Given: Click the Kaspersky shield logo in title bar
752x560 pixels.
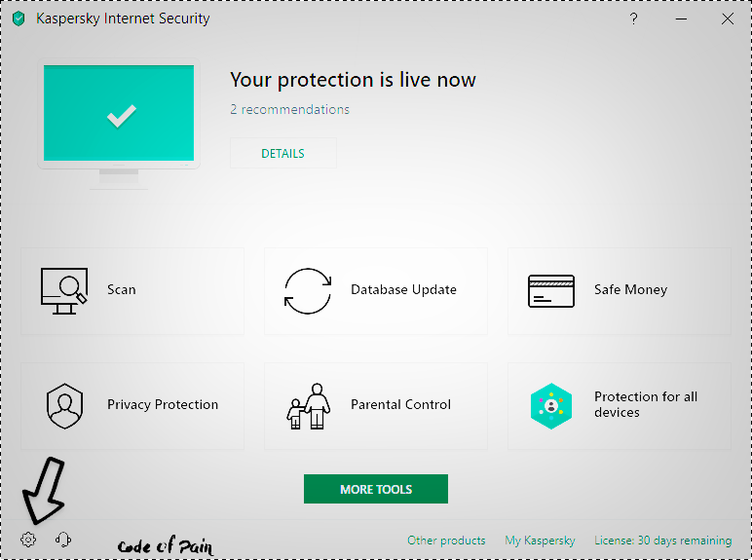Looking at the screenshot, I should tap(19, 19).
